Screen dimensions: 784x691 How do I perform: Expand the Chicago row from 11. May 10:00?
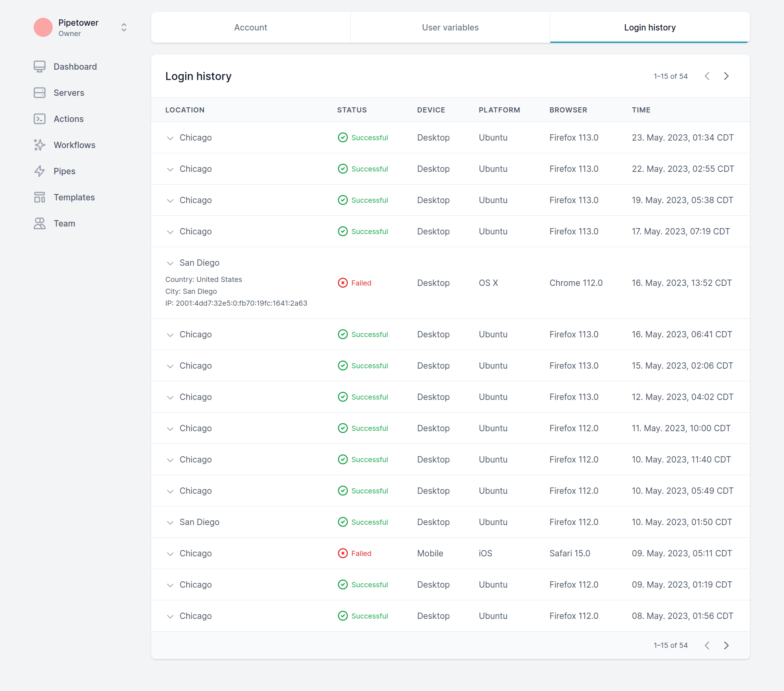(x=170, y=428)
